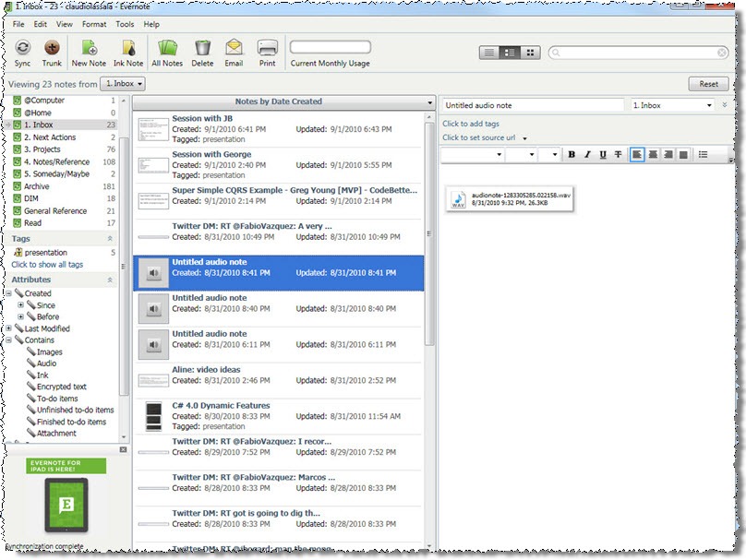
Task: Toggle bold formatting in note editor
Action: click(x=572, y=154)
